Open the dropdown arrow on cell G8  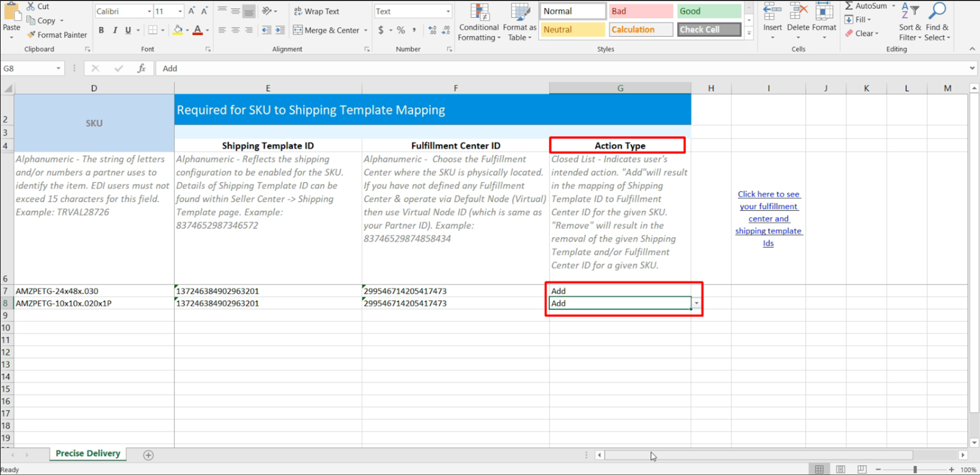tap(696, 303)
